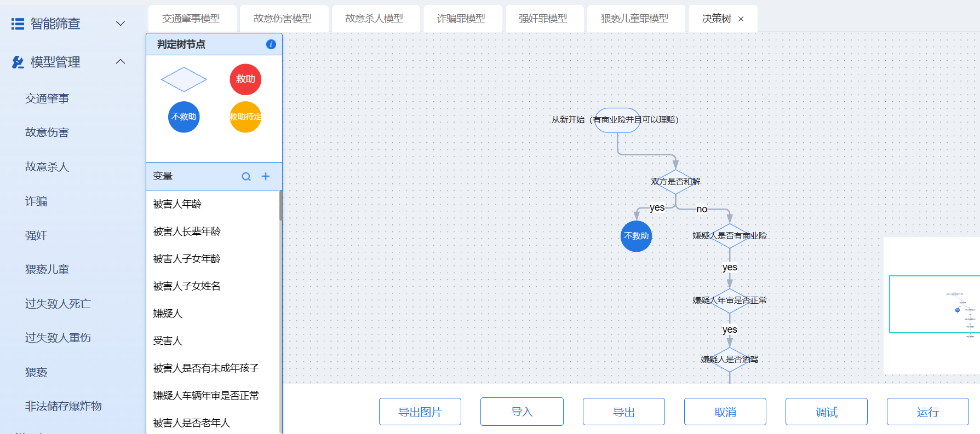
Task: Pick the blue 不救助 node in palette
Action: coord(184,117)
